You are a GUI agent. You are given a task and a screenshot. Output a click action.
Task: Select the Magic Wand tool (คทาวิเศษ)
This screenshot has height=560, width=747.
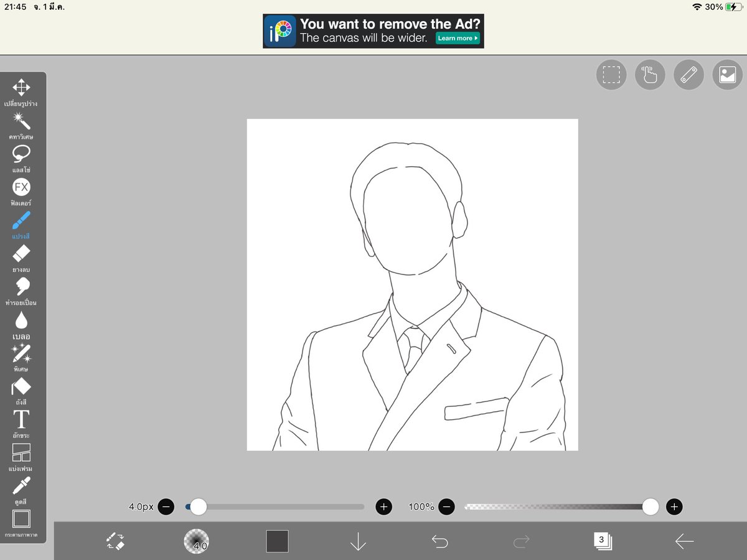pos(21,126)
